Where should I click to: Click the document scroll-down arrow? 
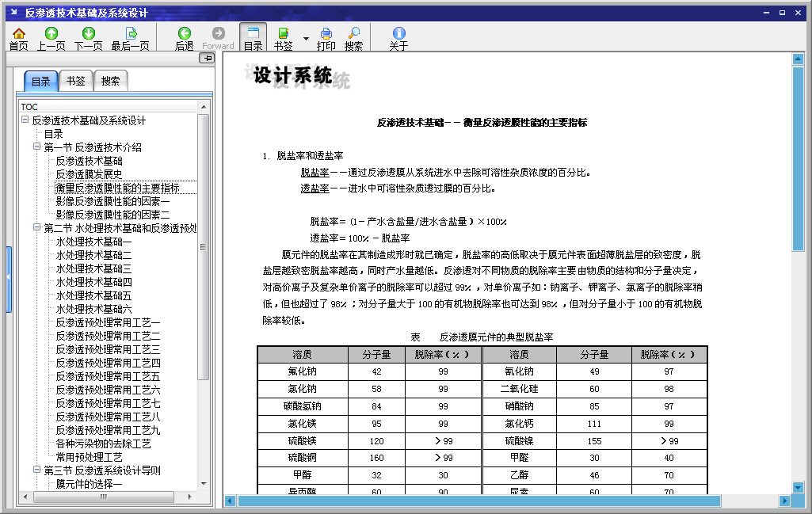pos(798,487)
